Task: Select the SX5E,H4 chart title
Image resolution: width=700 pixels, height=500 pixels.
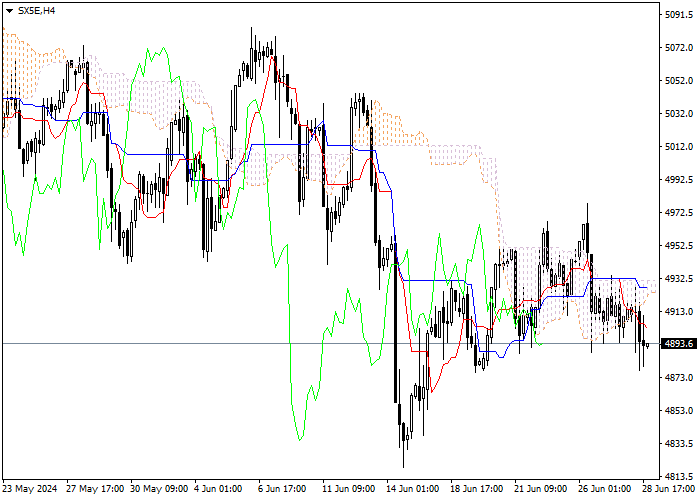Action: coord(36,11)
